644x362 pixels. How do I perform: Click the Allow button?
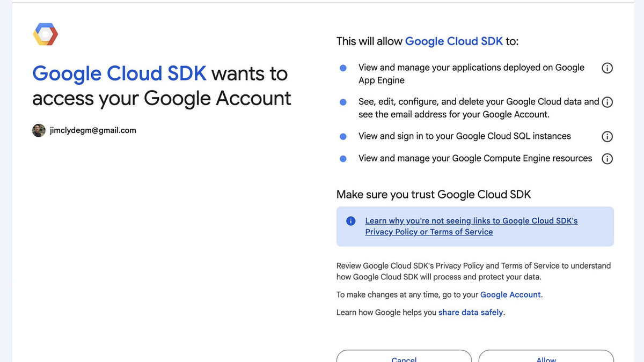coord(546,358)
